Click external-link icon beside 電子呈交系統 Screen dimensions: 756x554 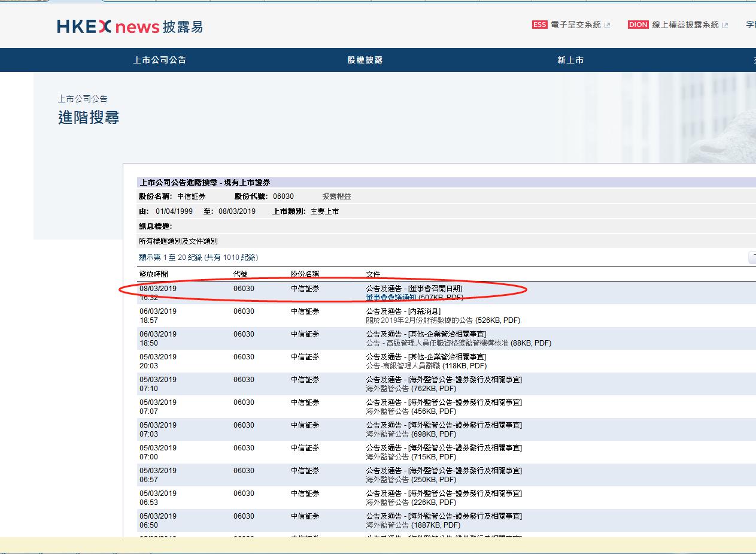coord(608,25)
